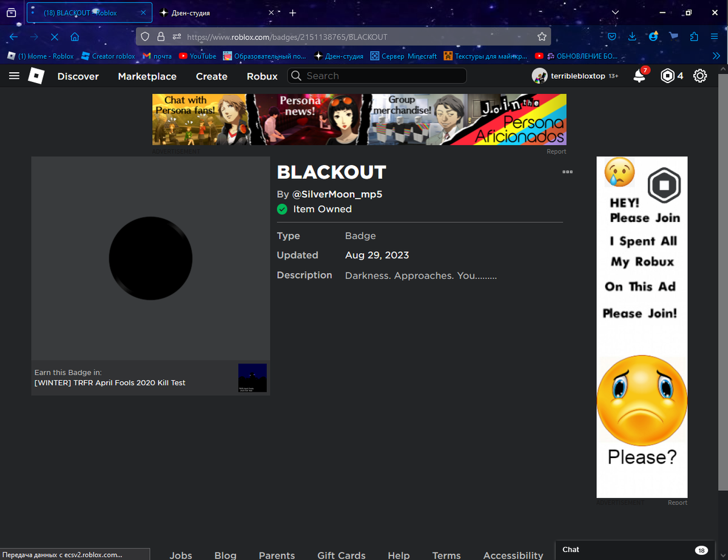Open the ОБНОВЛЕНИЕ БО... bookmark
This screenshot has width=728, height=560.
click(576, 56)
